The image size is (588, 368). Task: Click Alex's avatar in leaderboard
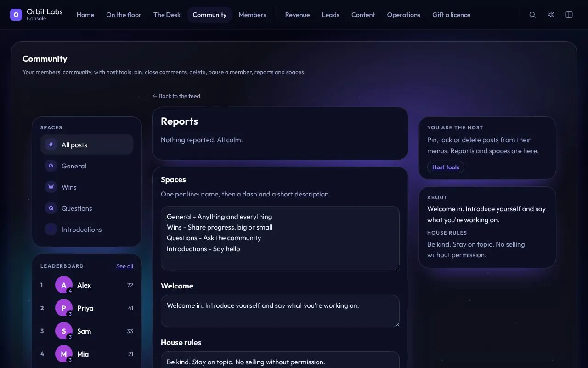(64, 285)
